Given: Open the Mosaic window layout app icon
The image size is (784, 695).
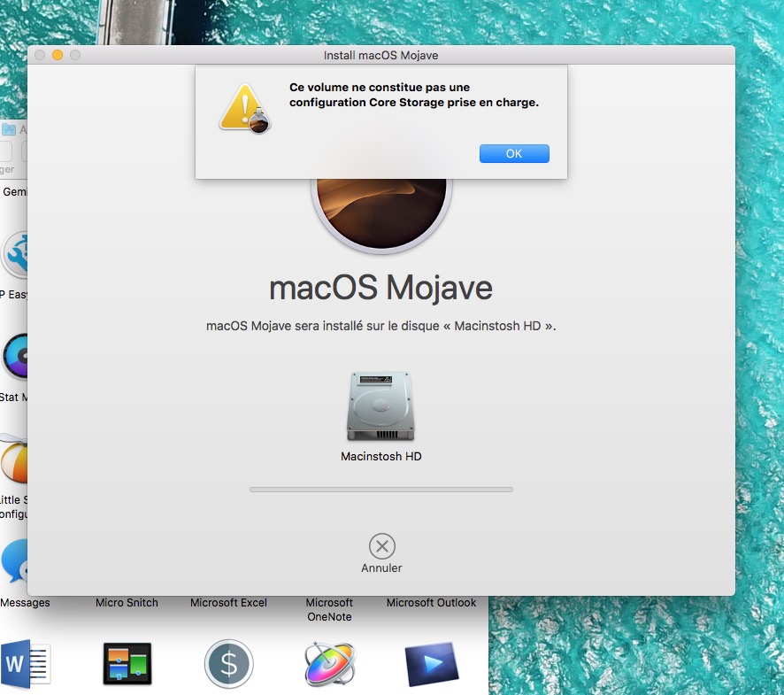Looking at the screenshot, I should click(127, 663).
